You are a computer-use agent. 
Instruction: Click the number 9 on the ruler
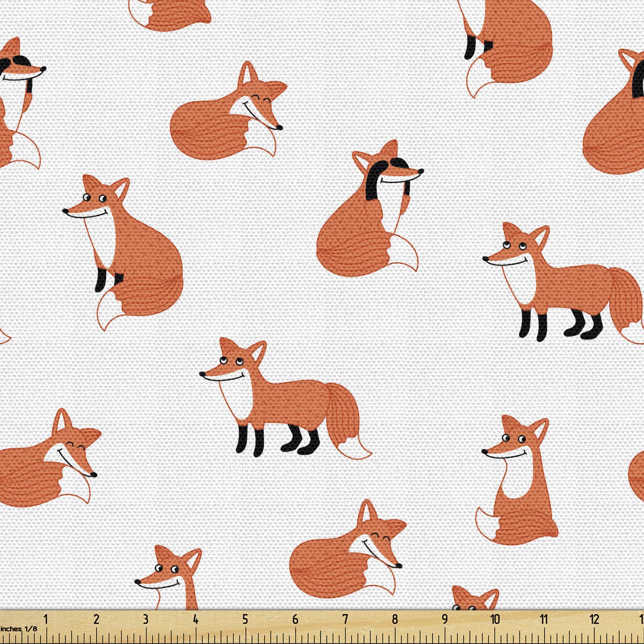pyautogui.click(x=445, y=619)
